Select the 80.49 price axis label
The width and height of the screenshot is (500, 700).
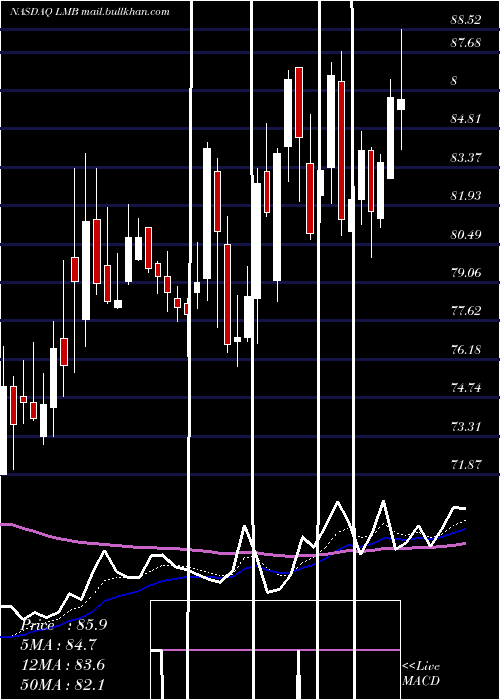click(x=466, y=234)
